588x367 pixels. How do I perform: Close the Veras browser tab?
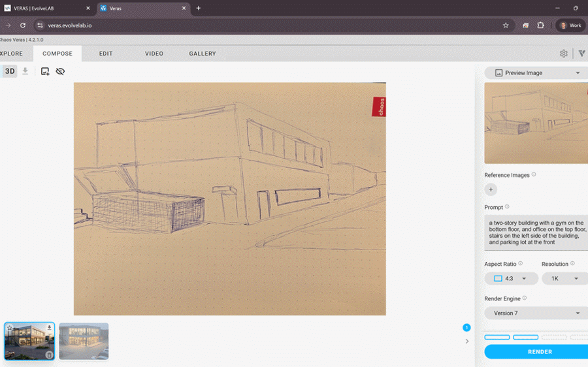coord(184,8)
